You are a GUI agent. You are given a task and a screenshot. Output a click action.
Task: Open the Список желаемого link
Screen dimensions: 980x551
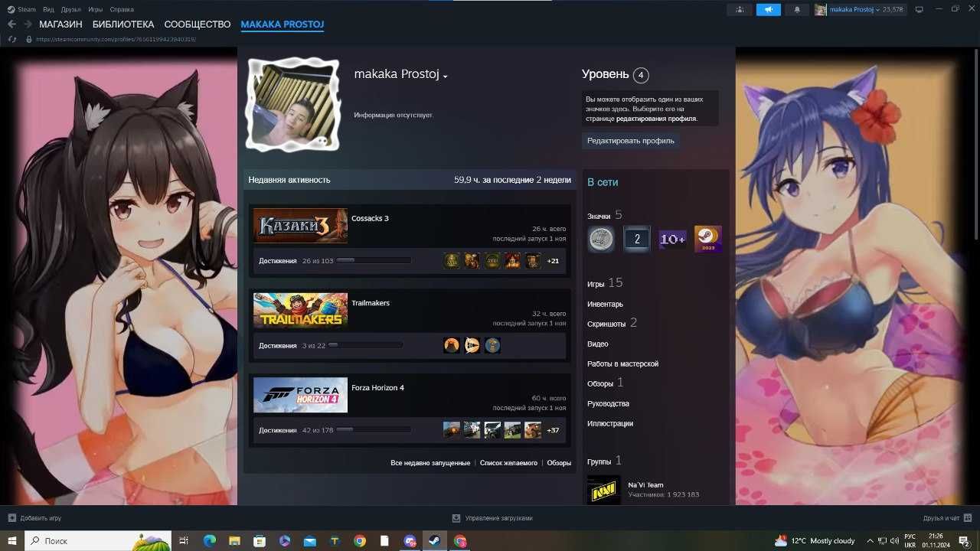click(x=508, y=463)
